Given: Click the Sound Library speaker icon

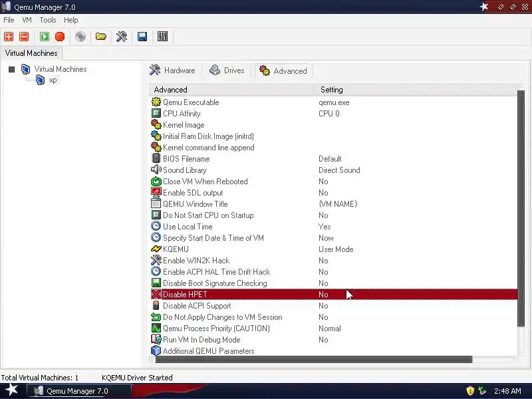Looking at the screenshot, I should [156, 170].
